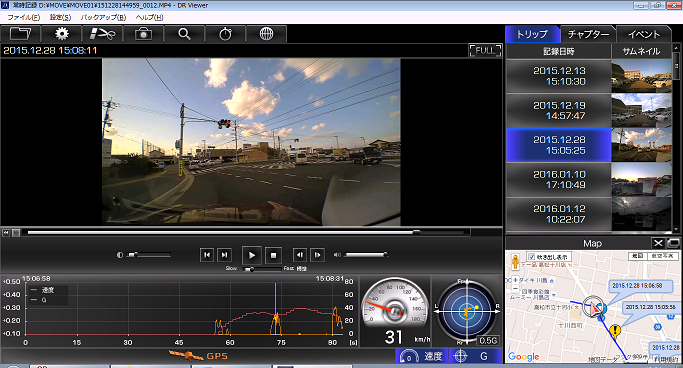Click the サムネイル column header

(x=641, y=51)
